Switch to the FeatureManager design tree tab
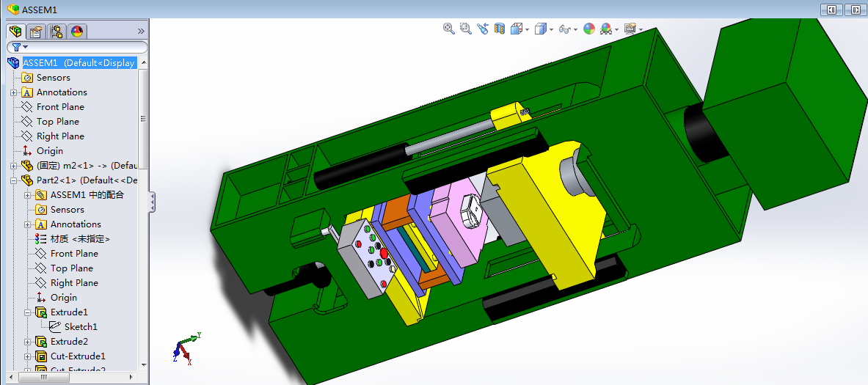868x385 pixels. click(15, 31)
